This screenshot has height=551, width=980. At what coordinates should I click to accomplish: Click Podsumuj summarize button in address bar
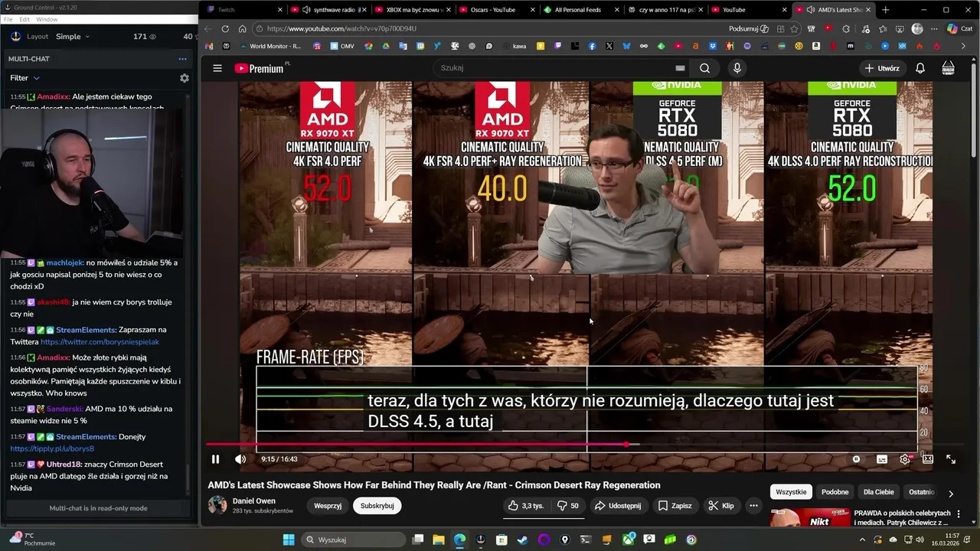pyautogui.click(x=749, y=29)
